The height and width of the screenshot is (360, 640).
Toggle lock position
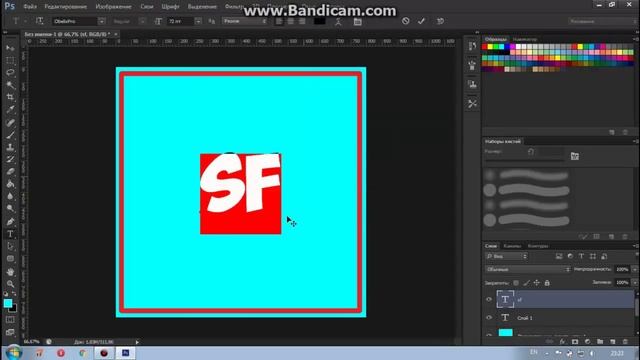pos(537,282)
